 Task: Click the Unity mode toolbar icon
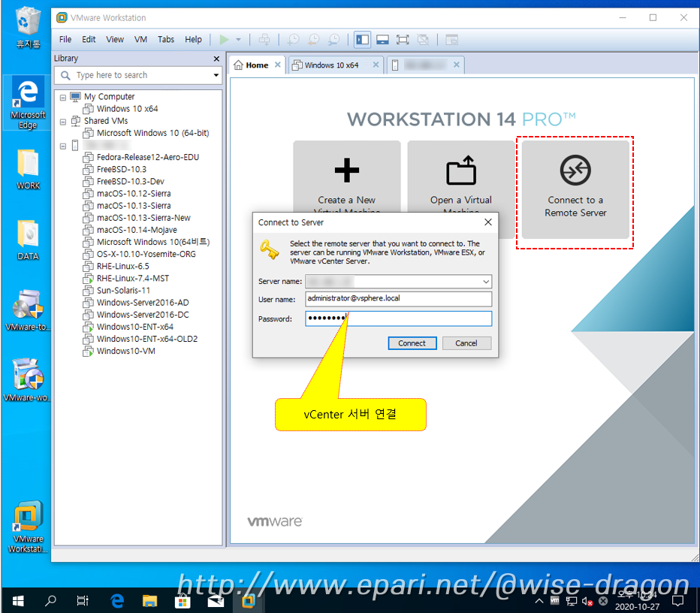423,40
